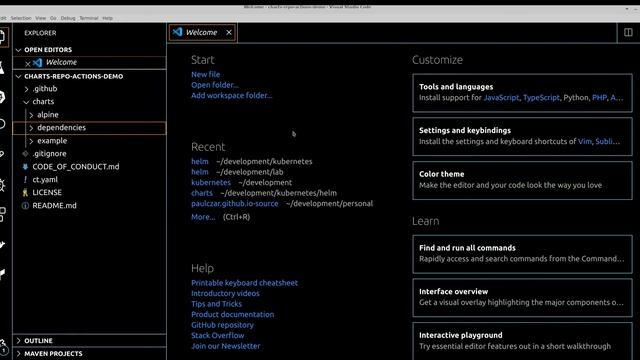This screenshot has width=640, height=360.
Task: Open Stack Overflow link
Action: click(218, 336)
